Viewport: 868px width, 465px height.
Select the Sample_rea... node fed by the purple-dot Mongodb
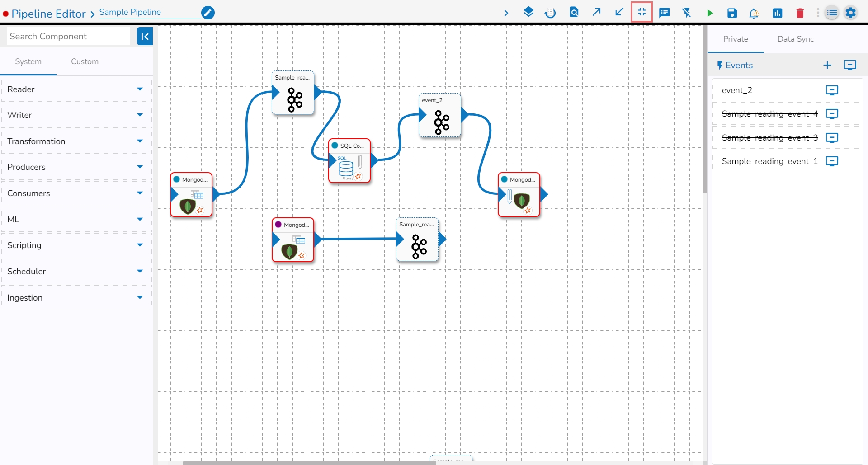point(417,240)
